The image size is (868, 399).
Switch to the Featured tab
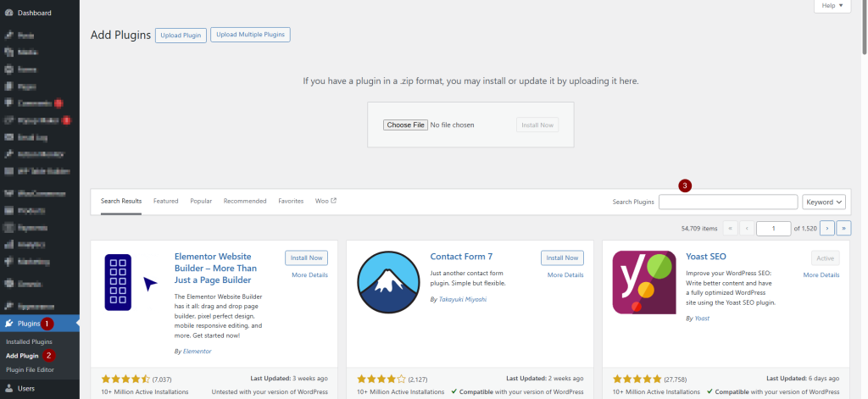pos(165,201)
